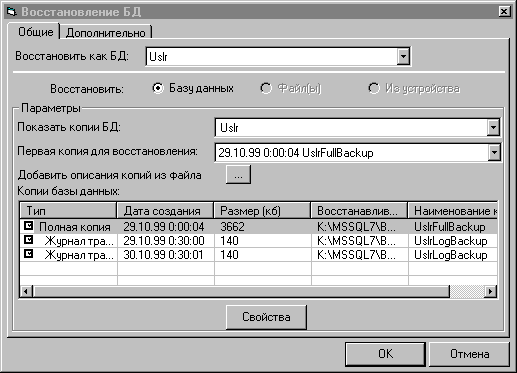Click the size cell 3662

pos(232,227)
